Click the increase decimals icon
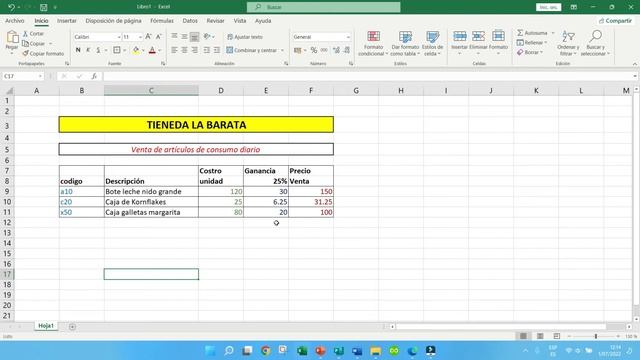This screenshot has width=640, height=360. tap(336, 50)
